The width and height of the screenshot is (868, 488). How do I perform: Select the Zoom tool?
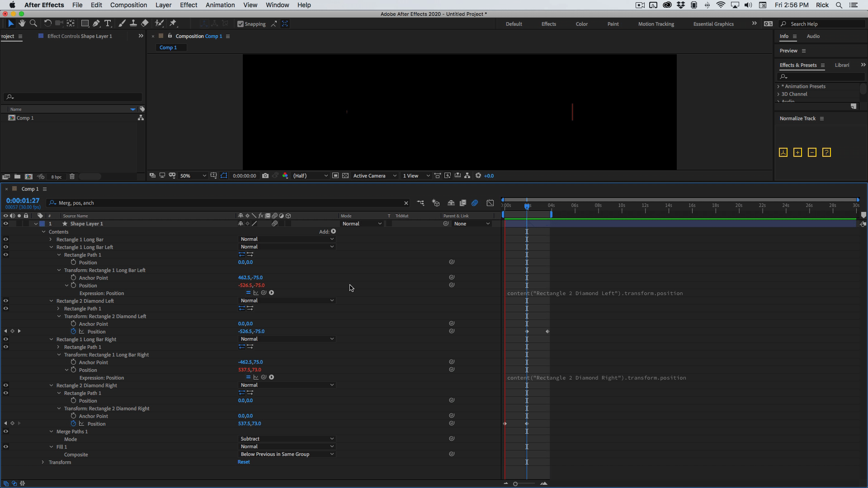(x=33, y=23)
